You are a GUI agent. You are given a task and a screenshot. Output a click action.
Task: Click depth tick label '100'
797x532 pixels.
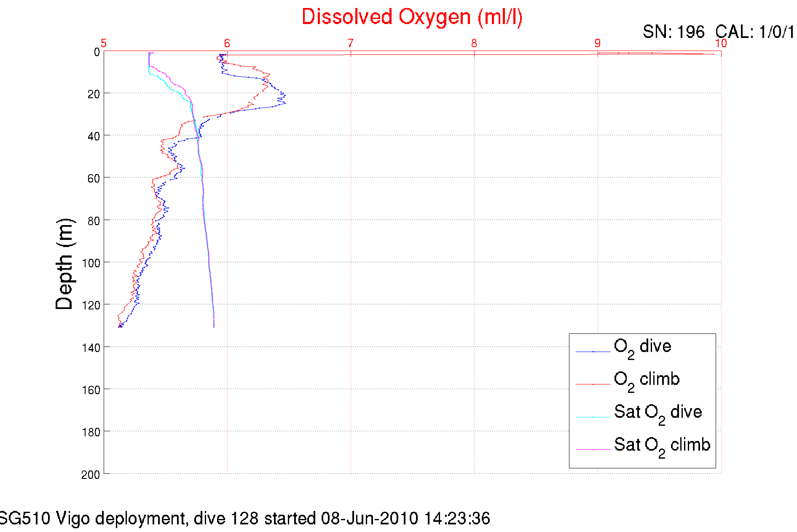click(x=91, y=263)
